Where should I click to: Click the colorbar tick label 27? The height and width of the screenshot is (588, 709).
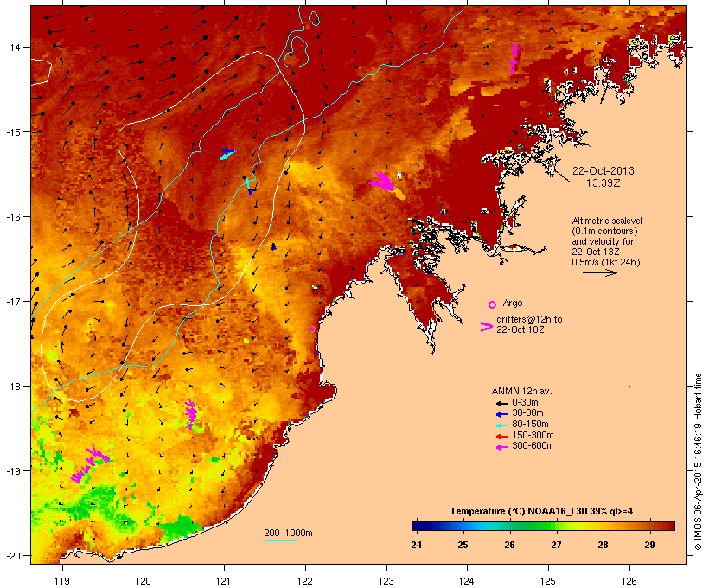pos(556,545)
